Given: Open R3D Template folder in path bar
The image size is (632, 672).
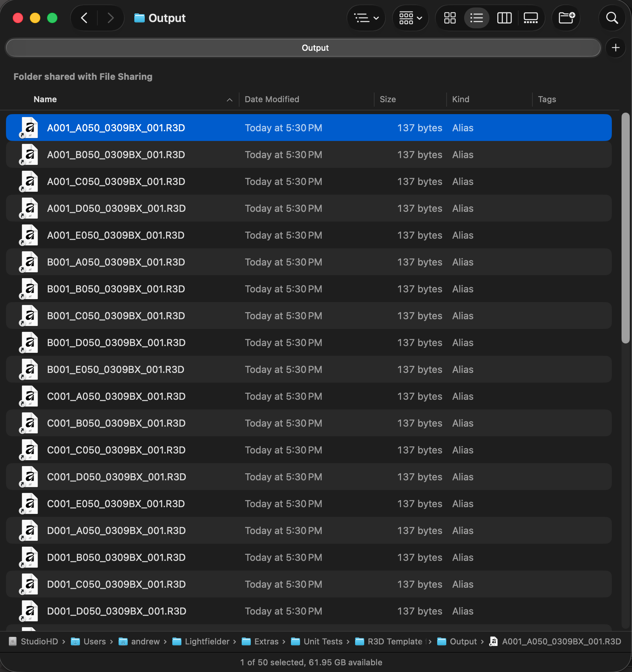Looking at the screenshot, I should click(x=391, y=641).
